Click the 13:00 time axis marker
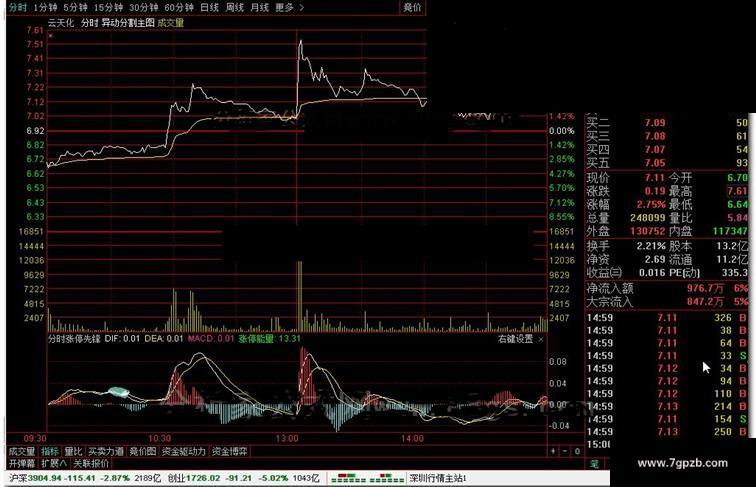This screenshot has height=487, width=756. click(x=287, y=439)
